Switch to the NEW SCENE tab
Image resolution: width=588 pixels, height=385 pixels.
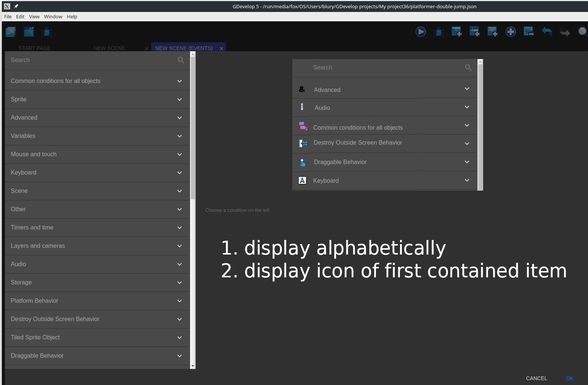(x=109, y=48)
